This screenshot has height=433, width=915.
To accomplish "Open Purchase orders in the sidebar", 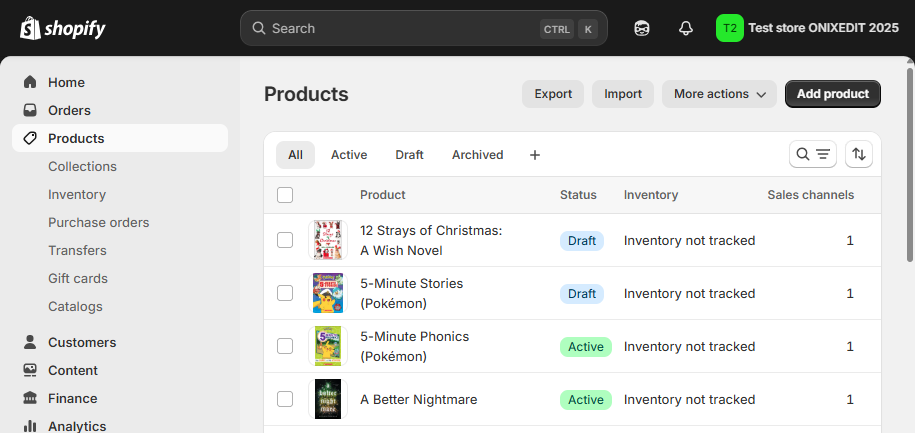I will 99,222.
